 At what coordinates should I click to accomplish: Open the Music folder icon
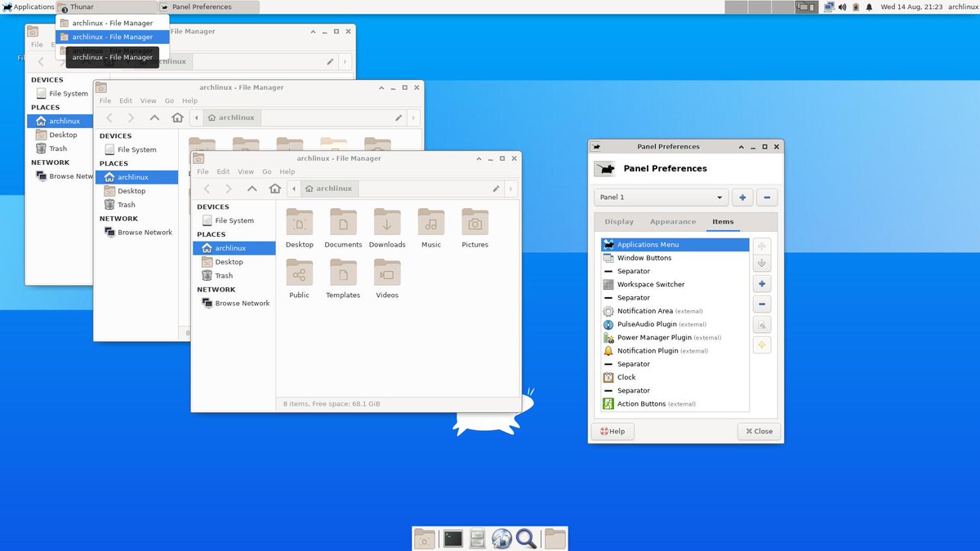[431, 222]
